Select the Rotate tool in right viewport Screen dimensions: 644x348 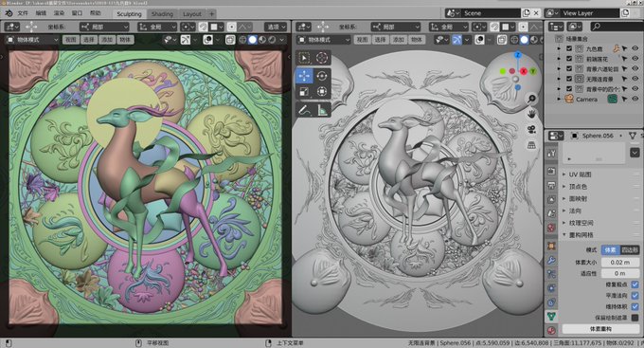point(322,76)
